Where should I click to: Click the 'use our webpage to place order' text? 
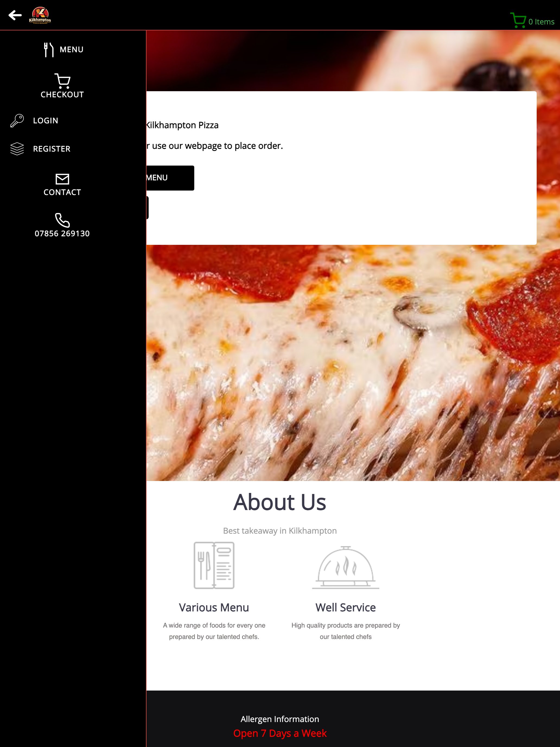[x=217, y=146]
